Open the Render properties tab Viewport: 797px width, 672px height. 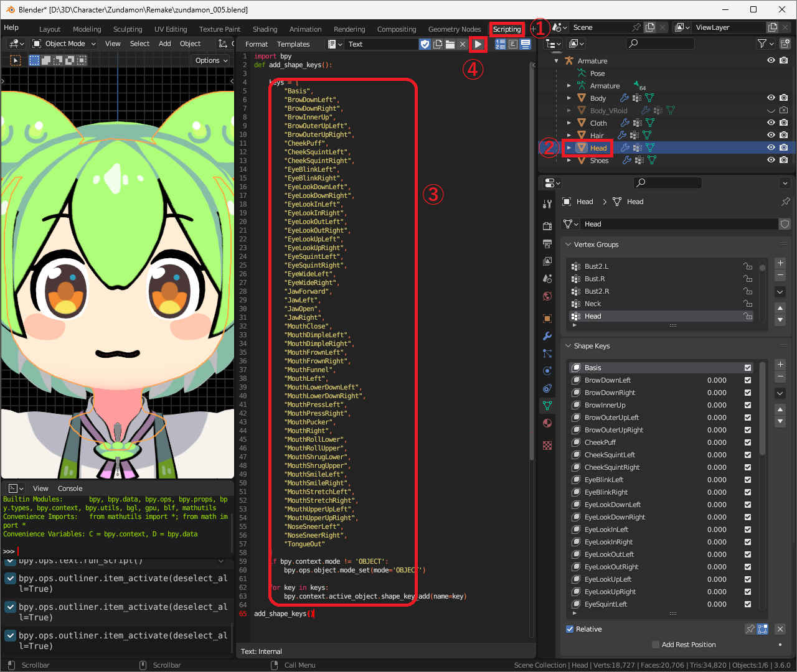click(x=547, y=226)
